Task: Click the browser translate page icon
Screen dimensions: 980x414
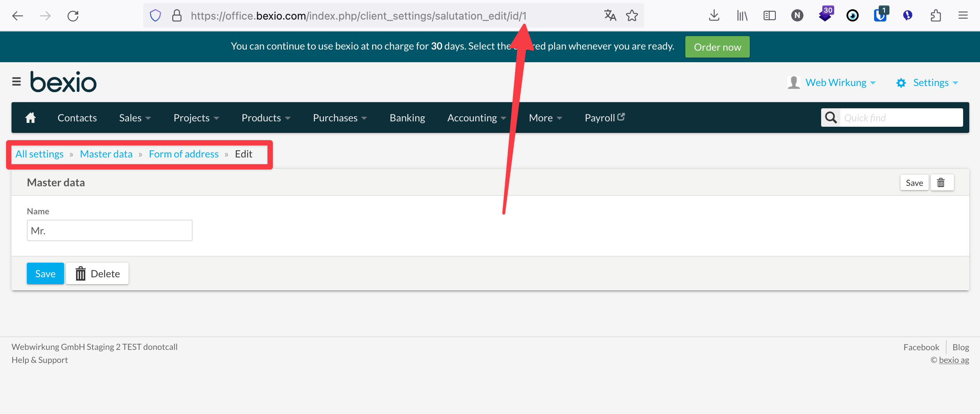Action: 610,16
